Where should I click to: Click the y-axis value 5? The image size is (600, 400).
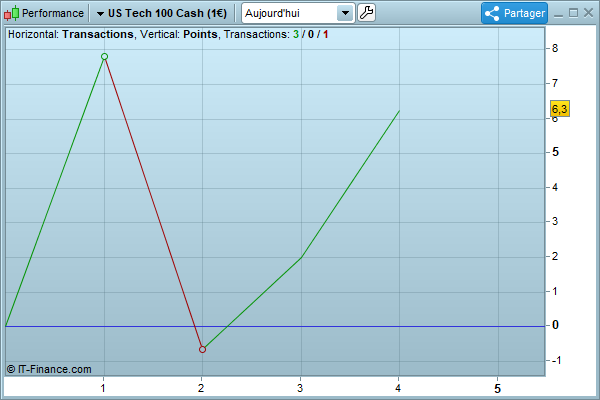coord(555,152)
